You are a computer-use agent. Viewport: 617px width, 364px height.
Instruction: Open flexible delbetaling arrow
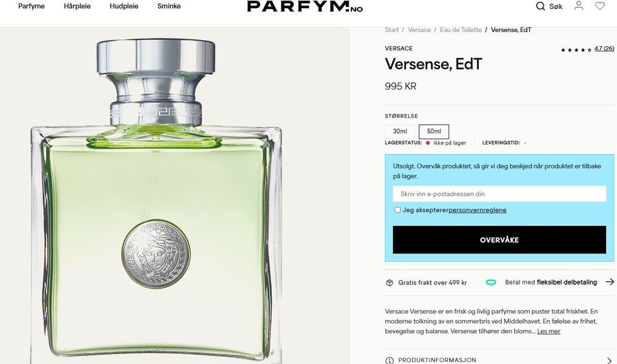point(609,282)
